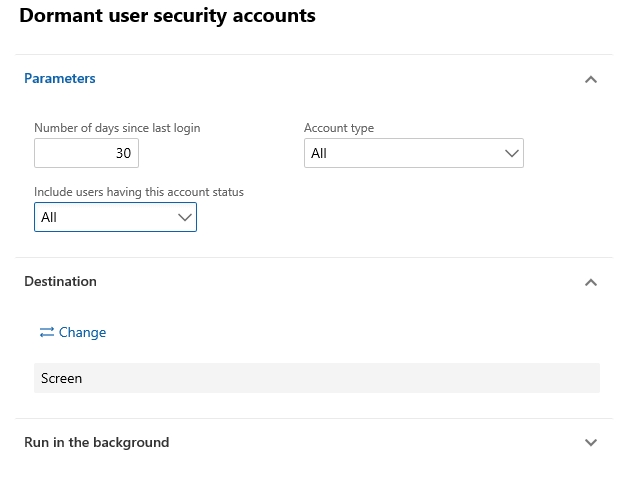Collapse the Parameters section chevron
The width and height of the screenshot is (635, 481).
coord(591,79)
